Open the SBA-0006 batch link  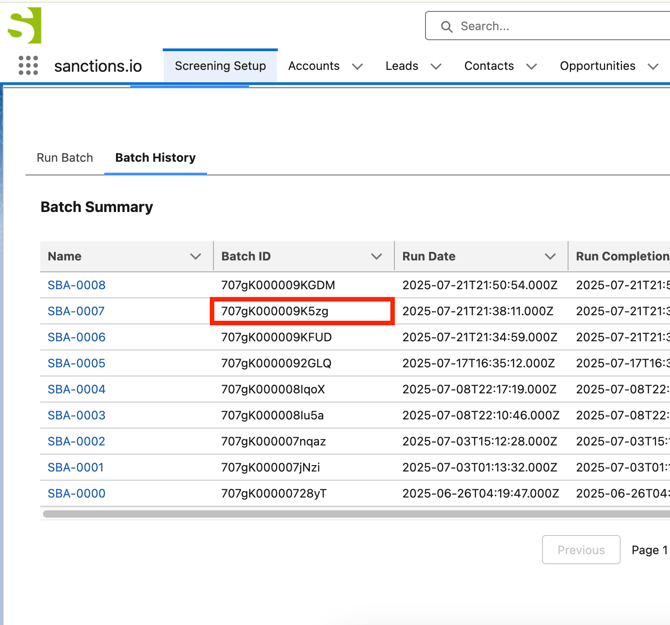coord(76,337)
